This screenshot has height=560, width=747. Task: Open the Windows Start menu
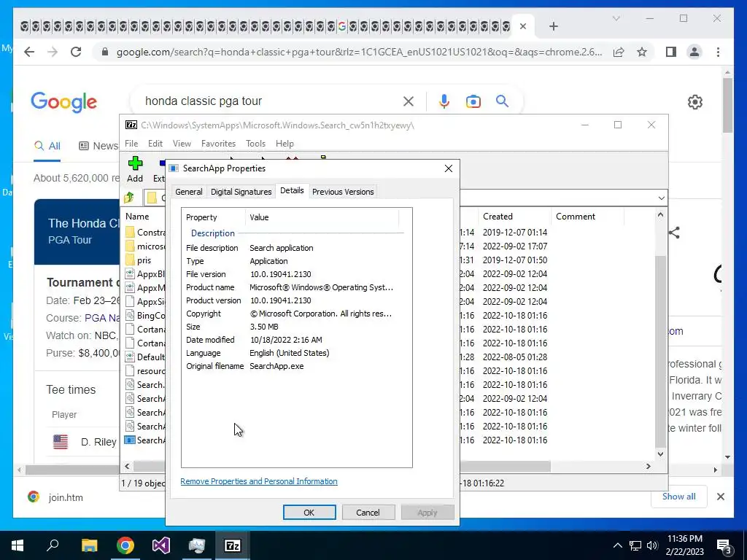click(x=18, y=545)
